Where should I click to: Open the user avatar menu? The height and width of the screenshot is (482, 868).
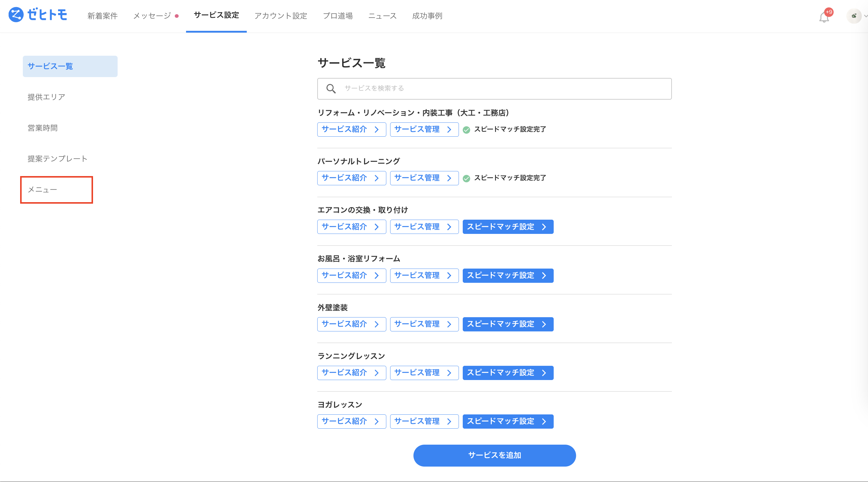tap(854, 16)
